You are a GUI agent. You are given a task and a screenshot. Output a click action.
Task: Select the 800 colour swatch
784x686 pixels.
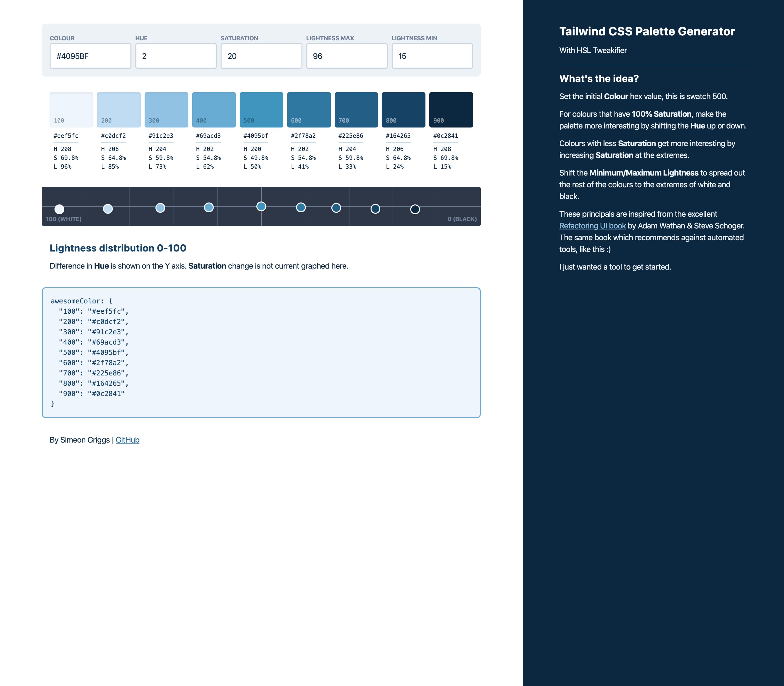pyautogui.click(x=403, y=109)
